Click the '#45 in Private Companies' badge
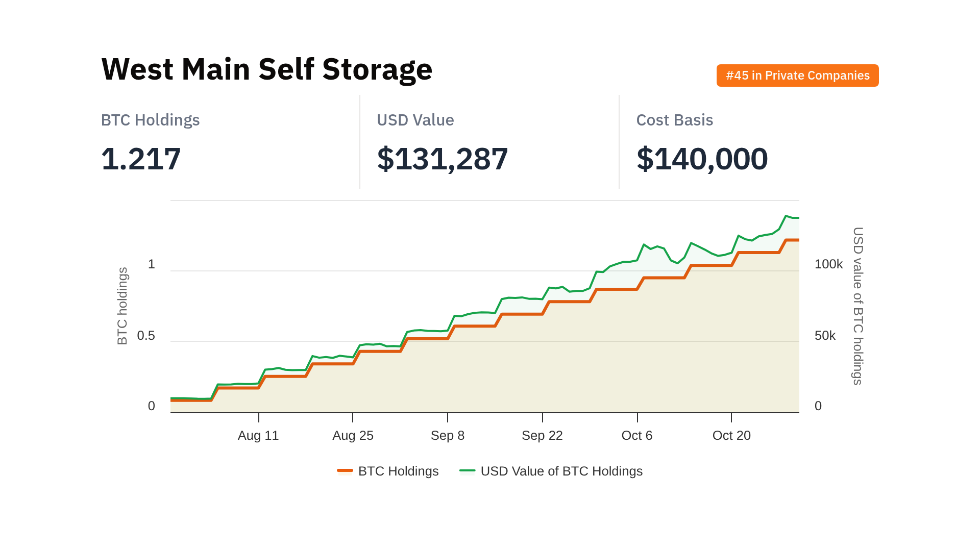This screenshot has width=980, height=551. click(797, 76)
